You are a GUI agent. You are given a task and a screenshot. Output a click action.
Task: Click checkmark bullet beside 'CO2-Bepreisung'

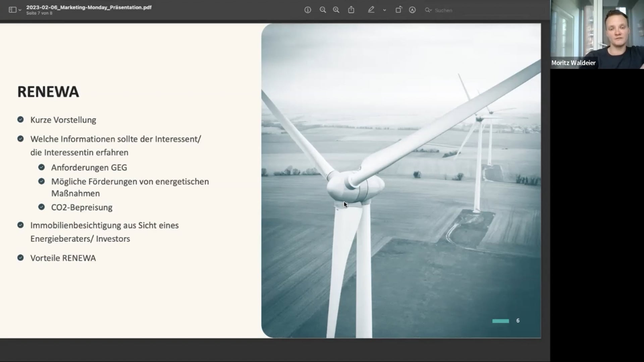coord(42,207)
